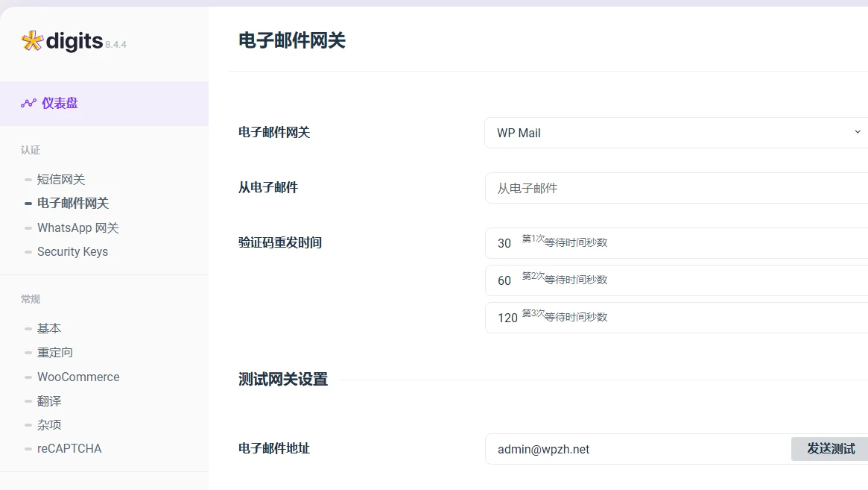
Task: Click the 发送测试 send test button
Action: click(x=829, y=448)
